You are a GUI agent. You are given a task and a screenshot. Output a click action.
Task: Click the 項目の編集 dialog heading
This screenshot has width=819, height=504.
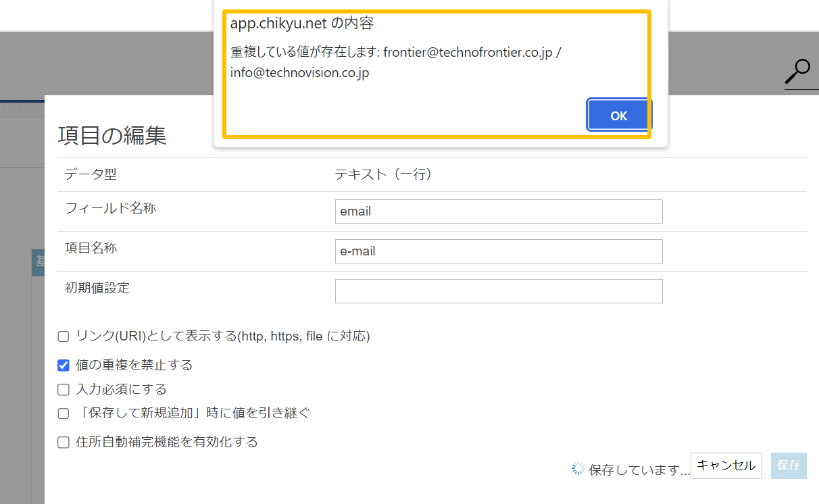(x=112, y=136)
